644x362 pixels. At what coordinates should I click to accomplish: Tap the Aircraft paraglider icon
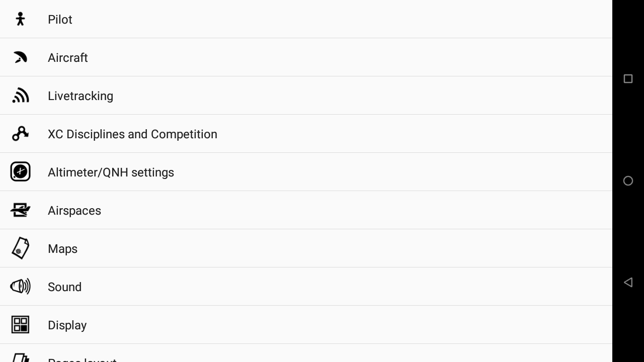(20, 57)
